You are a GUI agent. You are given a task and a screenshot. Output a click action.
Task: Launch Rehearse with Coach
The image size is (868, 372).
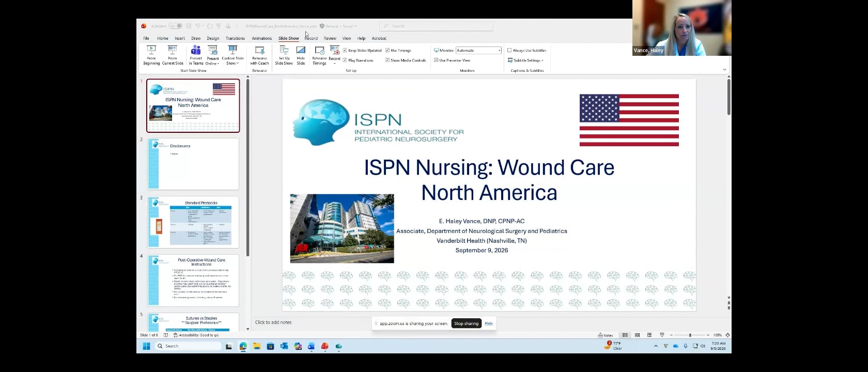(x=259, y=55)
